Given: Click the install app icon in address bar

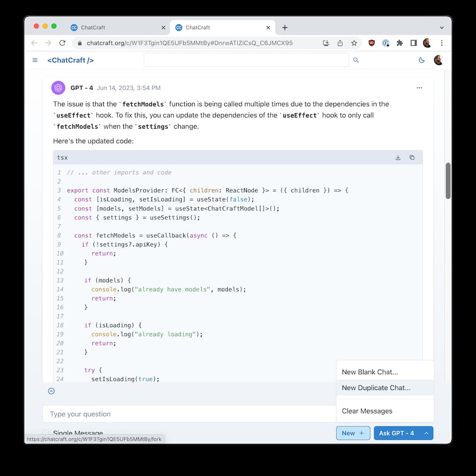Looking at the screenshot, I should click(326, 43).
